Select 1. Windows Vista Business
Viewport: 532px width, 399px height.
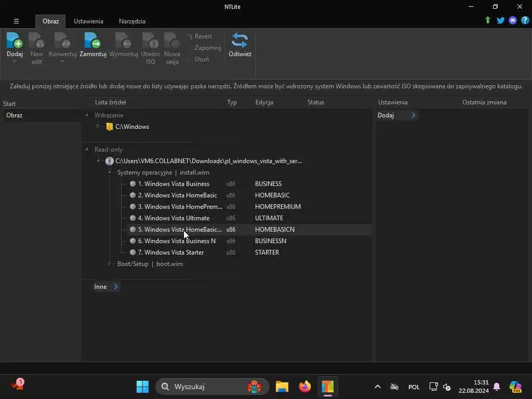[174, 184]
